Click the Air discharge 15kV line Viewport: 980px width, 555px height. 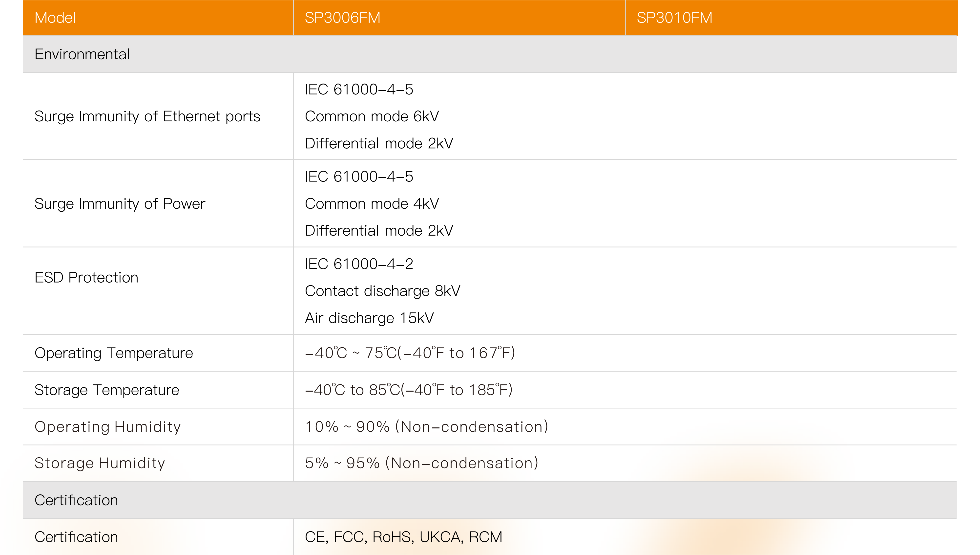(369, 318)
